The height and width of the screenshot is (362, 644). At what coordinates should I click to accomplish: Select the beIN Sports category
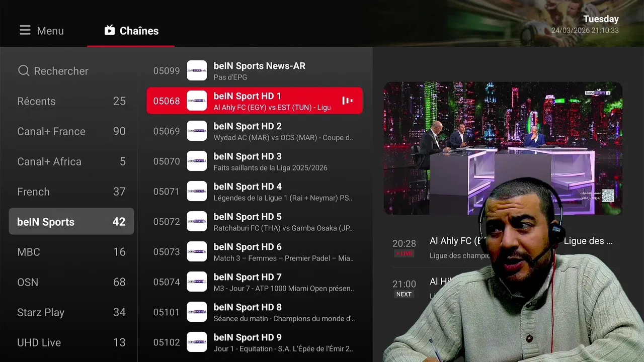click(x=71, y=221)
